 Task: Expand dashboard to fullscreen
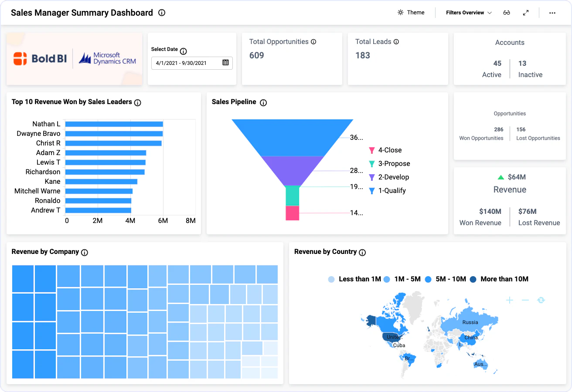coord(526,13)
